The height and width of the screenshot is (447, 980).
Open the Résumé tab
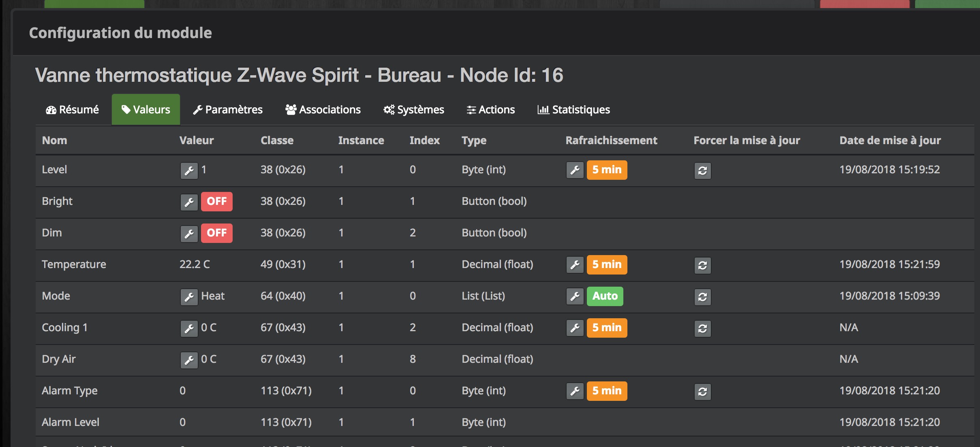coord(72,110)
